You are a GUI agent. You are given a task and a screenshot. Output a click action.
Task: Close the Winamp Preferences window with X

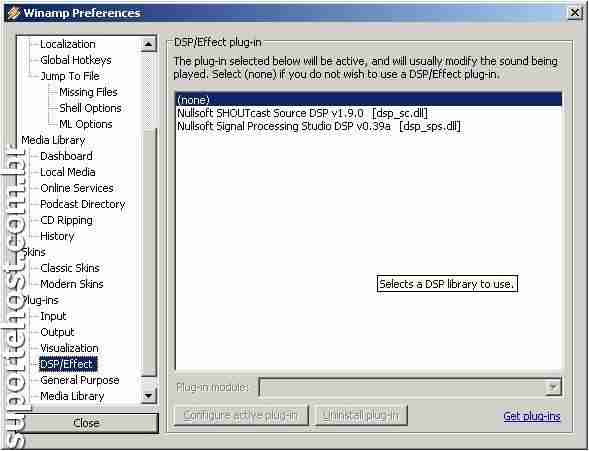pyautogui.click(x=575, y=13)
